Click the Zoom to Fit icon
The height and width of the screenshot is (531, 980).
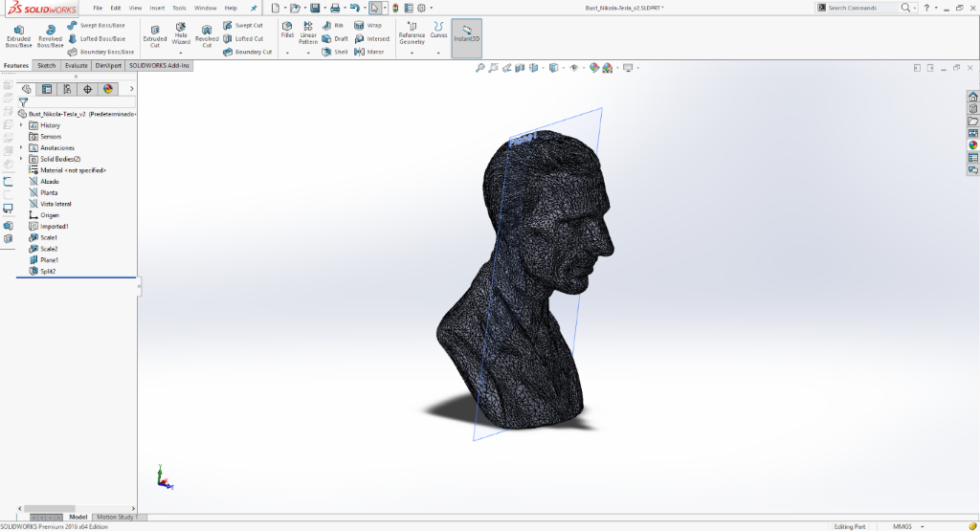(x=480, y=68)
